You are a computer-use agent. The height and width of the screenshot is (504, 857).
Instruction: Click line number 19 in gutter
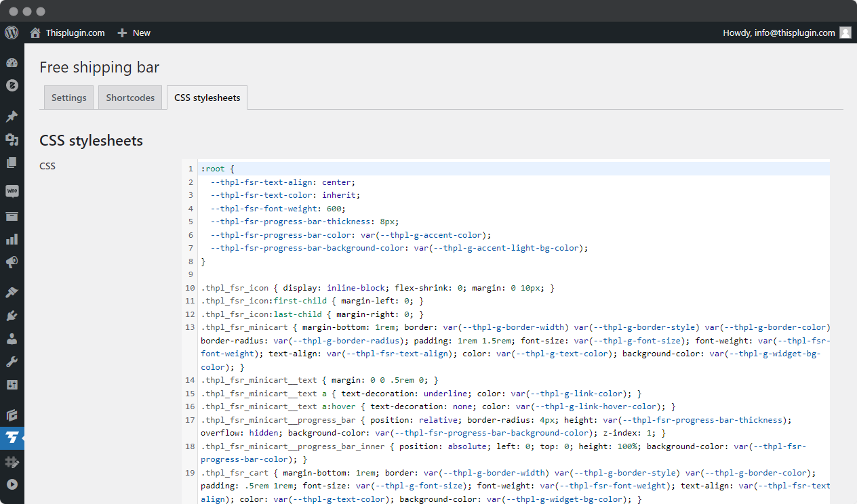click(190, 473)
